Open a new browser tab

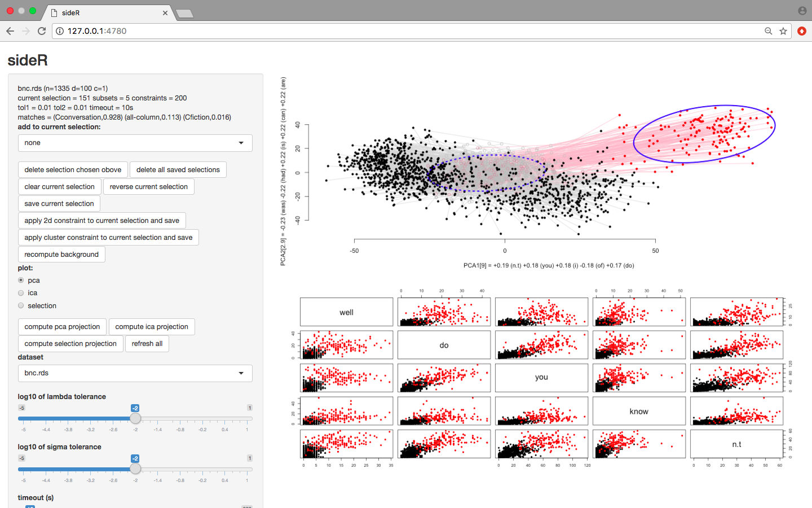[x=184, y=13]
